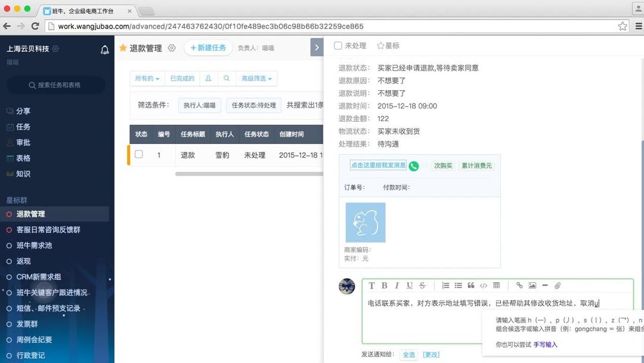This screenshot has width=644, height=363.
Task: Open 退款管理 settings via the gear icon
Action: [172, 48]
